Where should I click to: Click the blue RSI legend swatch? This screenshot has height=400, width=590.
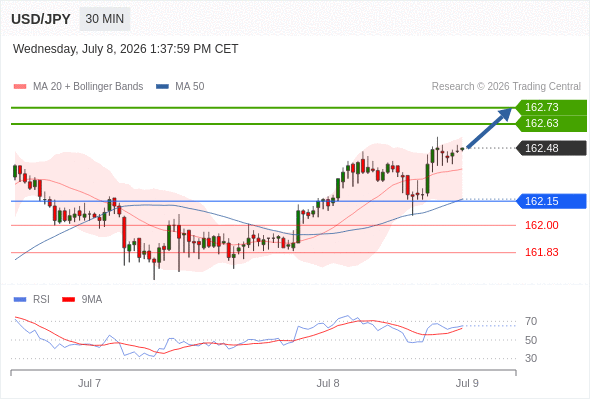click(20, 300)
